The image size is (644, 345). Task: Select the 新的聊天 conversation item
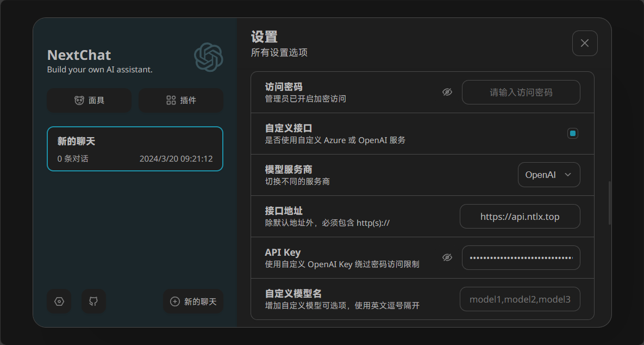pos(135,149)
